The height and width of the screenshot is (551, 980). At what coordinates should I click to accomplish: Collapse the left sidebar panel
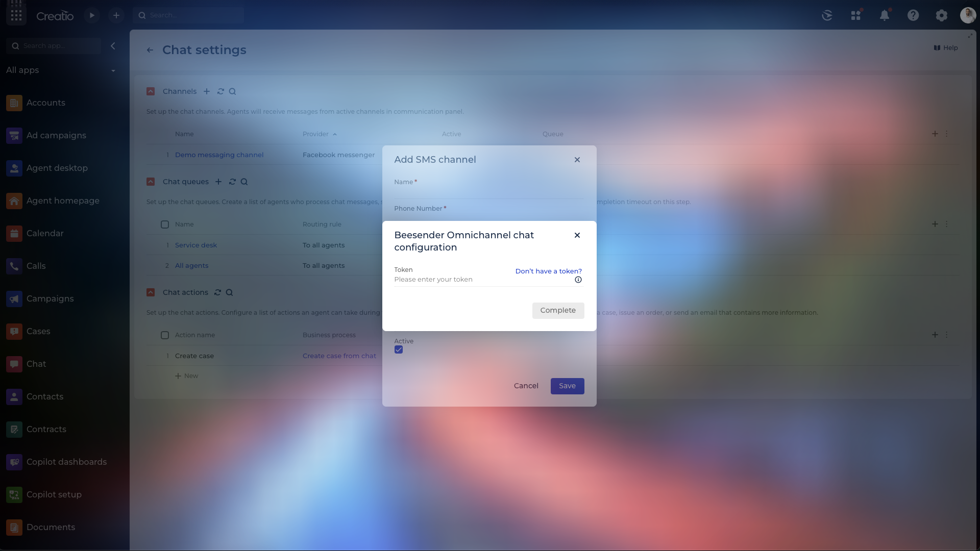[113, 46]
